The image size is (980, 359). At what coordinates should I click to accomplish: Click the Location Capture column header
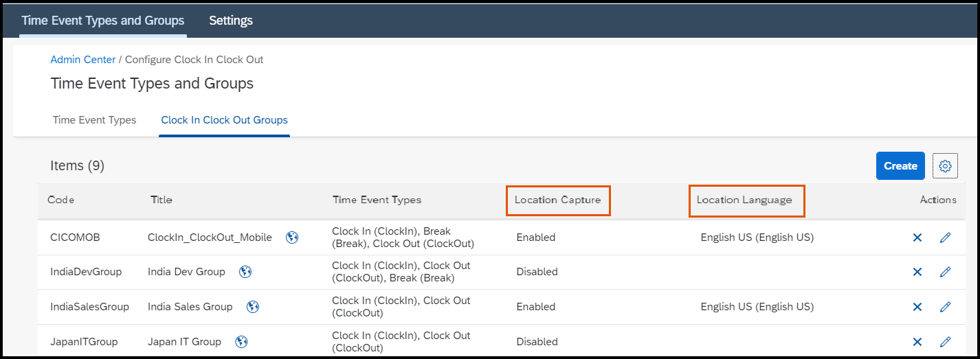point(557,200)
